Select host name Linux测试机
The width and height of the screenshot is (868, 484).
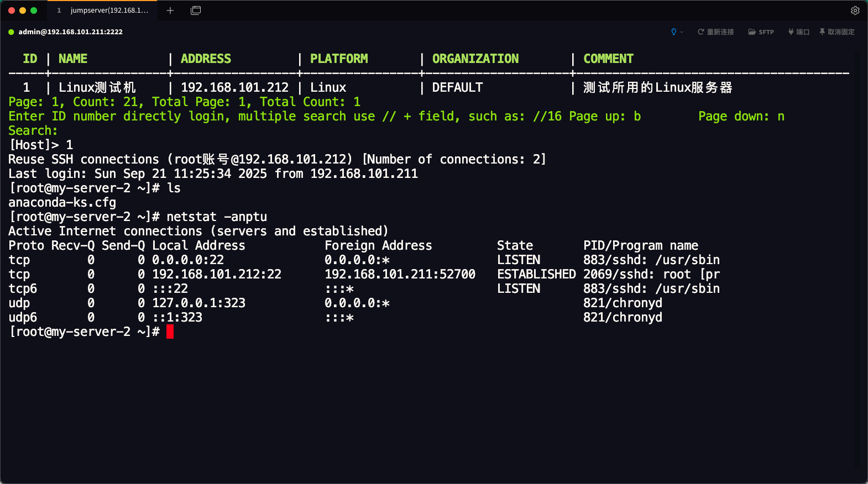pyautogui.click(x=97, y=87)
